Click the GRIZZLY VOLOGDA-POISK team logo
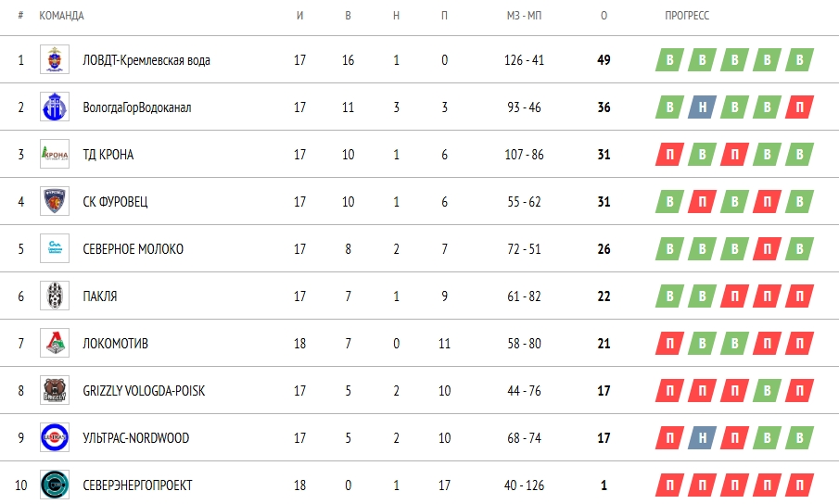839x504 pixels. [54, 391]
